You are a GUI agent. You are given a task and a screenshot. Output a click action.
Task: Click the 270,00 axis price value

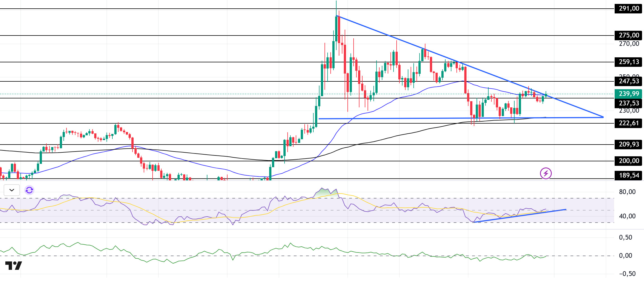[629, 44]
